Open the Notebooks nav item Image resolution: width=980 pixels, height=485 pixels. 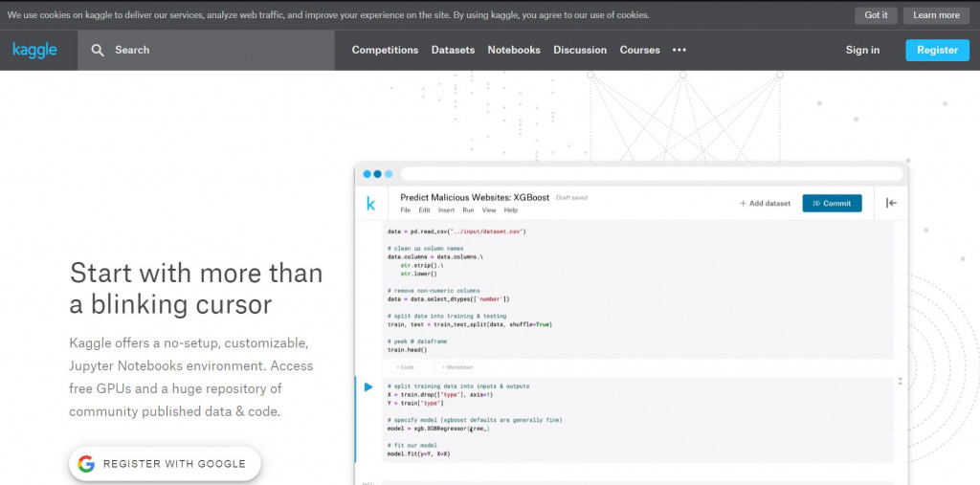[514, 50]
